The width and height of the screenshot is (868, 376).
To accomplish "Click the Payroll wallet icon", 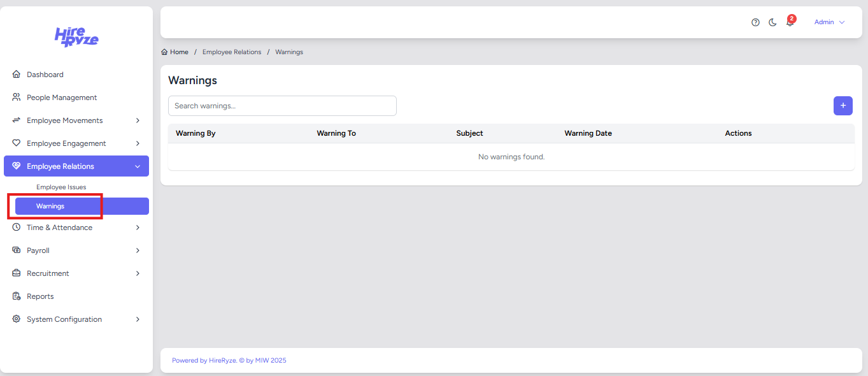I will 17,250.
